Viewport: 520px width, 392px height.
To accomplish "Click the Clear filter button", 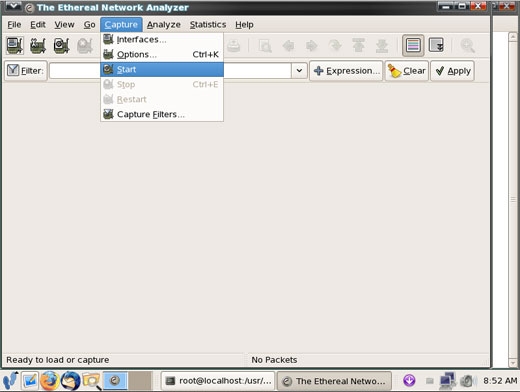I will (407, 71).
